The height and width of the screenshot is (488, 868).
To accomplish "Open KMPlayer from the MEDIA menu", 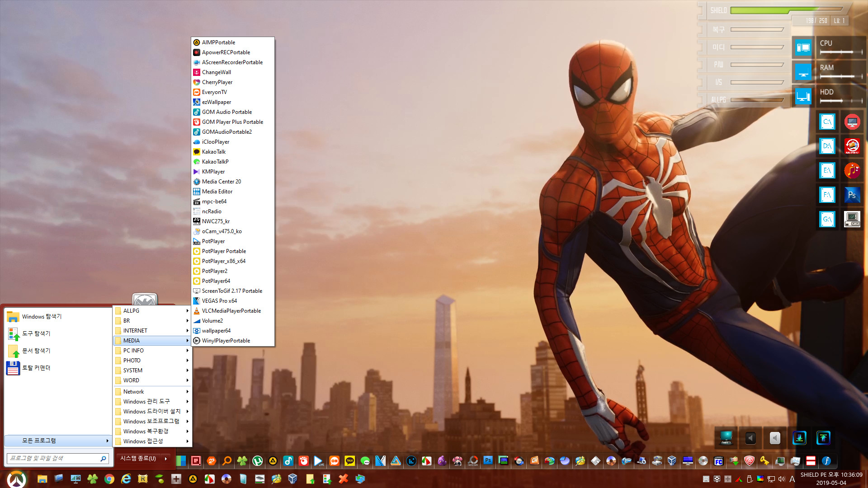I will click(x=233, y=172).
